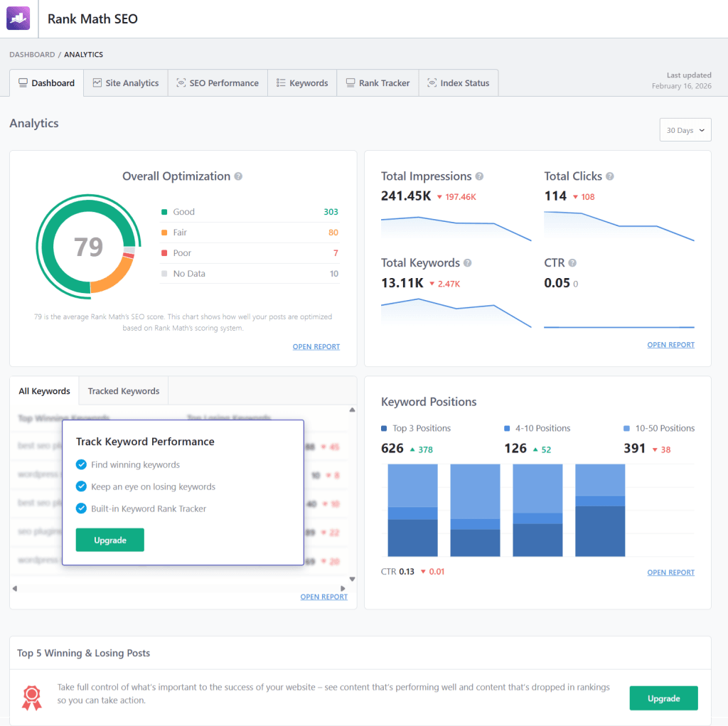This screenshot has width=728, height=726.
Task: Click the help icon next to Total Keywords
Action: coord(467,262)
